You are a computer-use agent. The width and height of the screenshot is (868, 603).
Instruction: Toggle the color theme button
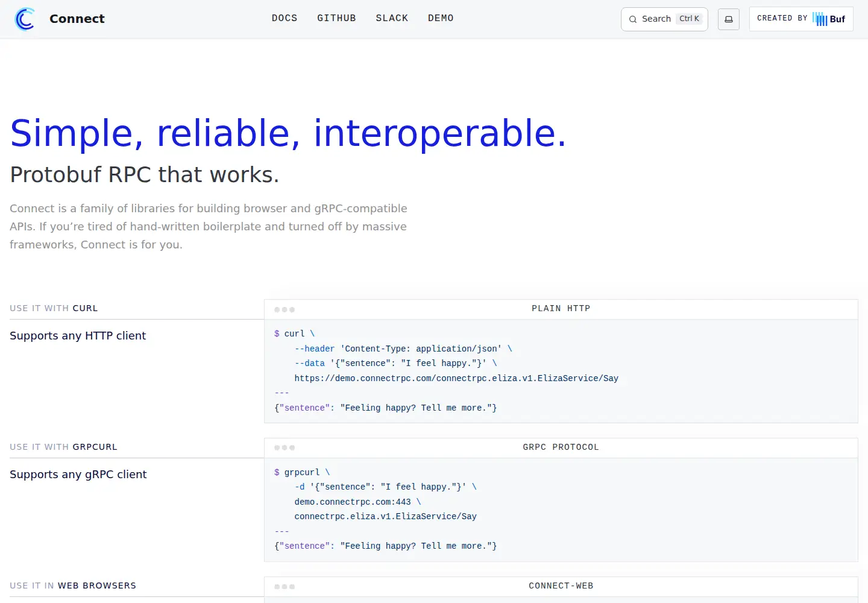[729, 19]
